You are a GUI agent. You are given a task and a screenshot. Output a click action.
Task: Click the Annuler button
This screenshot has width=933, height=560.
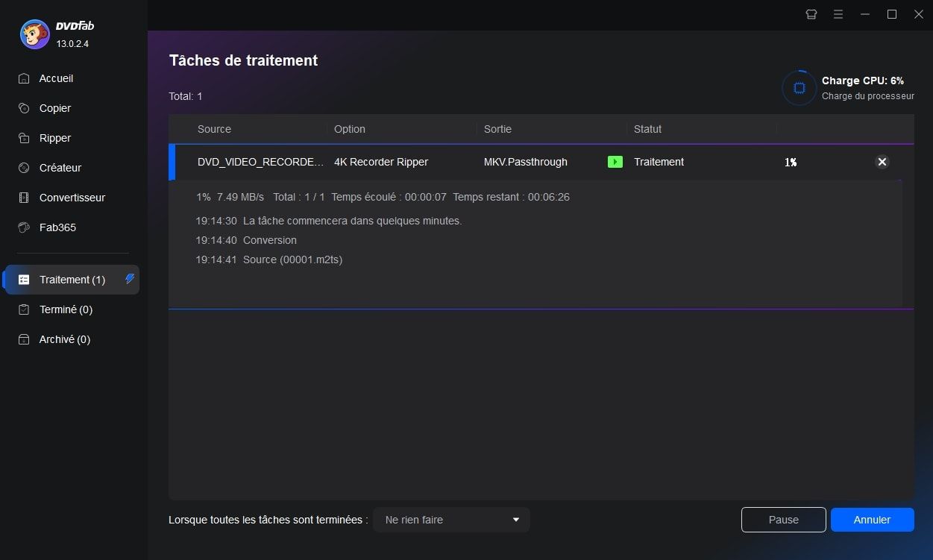[x=873, y=520]
